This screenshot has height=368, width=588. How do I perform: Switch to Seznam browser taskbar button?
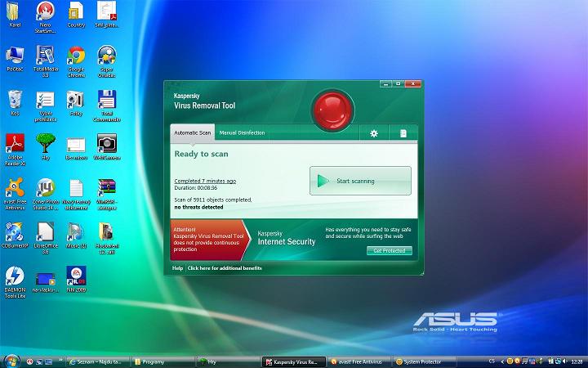[x=96, y=362]
